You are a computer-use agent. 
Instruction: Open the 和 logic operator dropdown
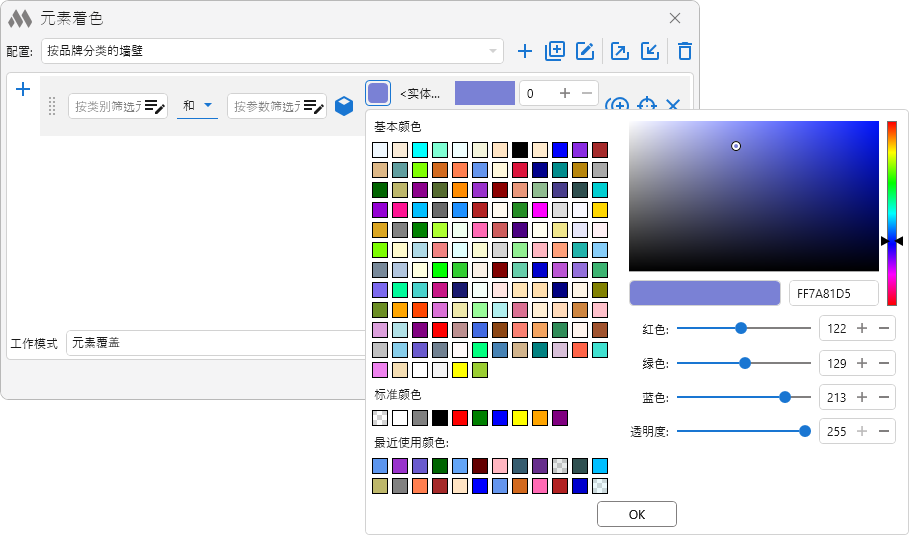(x=197, y=106)
